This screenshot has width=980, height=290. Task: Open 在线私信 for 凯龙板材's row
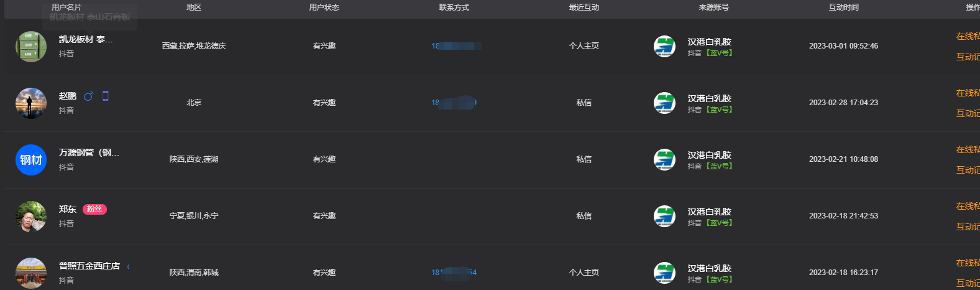[968, 36]
